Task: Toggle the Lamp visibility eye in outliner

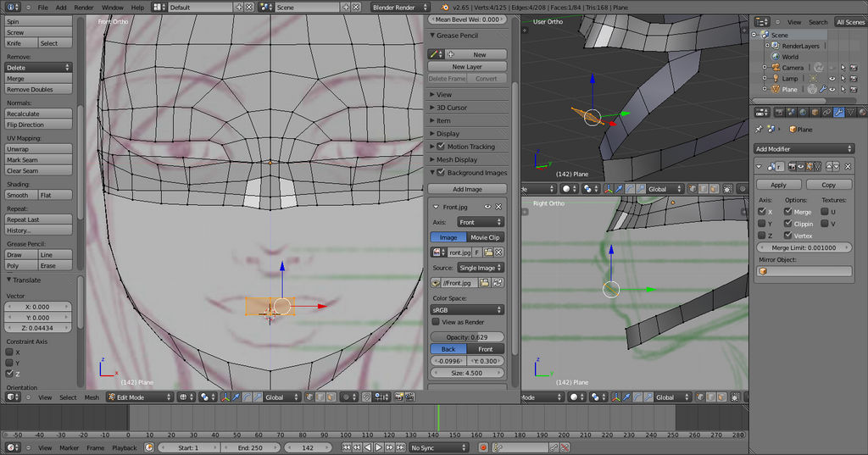Action: pyautogui.click(x=832, y=79)
